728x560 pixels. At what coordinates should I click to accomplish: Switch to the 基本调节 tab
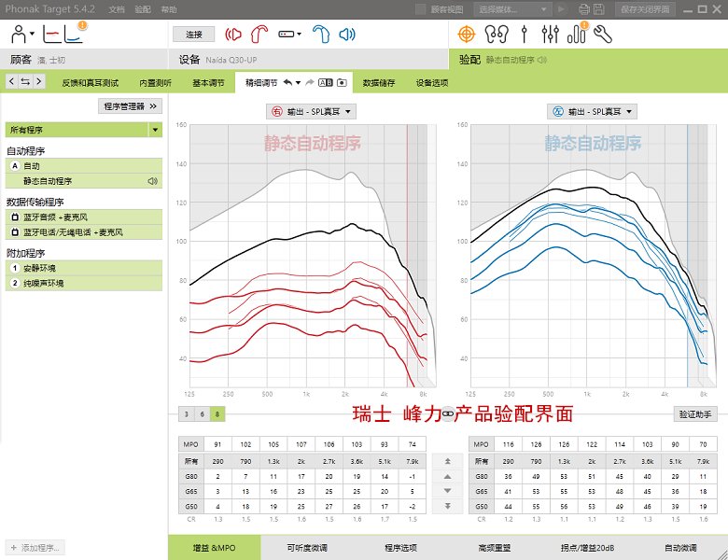pos(208,82)
